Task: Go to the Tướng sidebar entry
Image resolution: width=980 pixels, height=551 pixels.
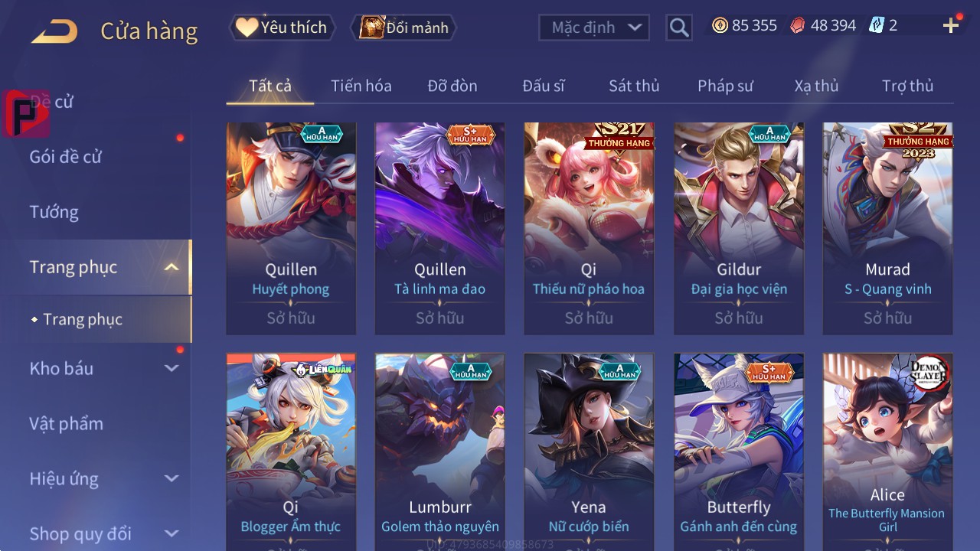Action: pos(54,212)
